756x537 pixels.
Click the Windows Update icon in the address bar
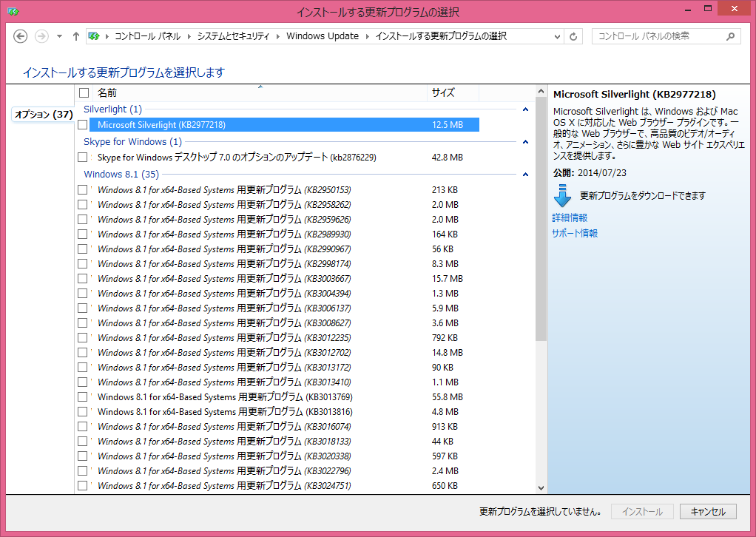point(94,36)
